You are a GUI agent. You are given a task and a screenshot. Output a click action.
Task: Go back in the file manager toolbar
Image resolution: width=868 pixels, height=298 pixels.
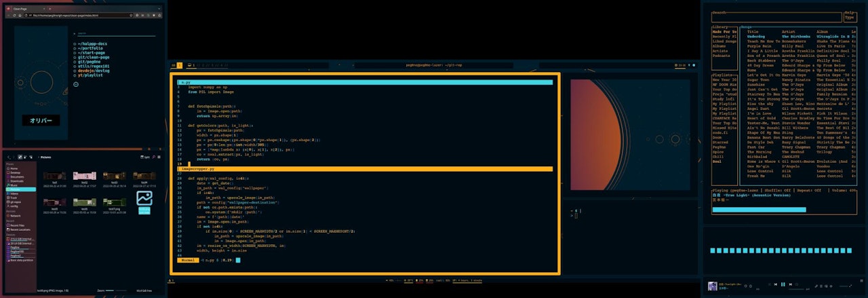[x=9, y=157]
